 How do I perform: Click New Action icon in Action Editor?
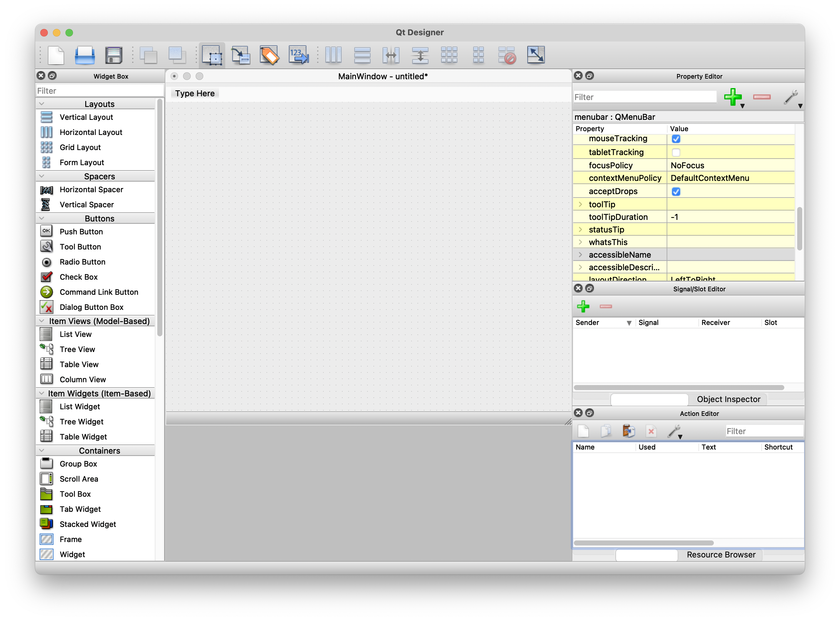583,431
